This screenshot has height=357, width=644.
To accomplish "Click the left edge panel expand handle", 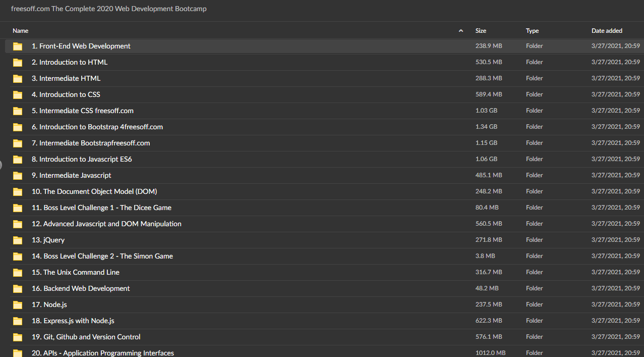I will (x=1, y=164).
